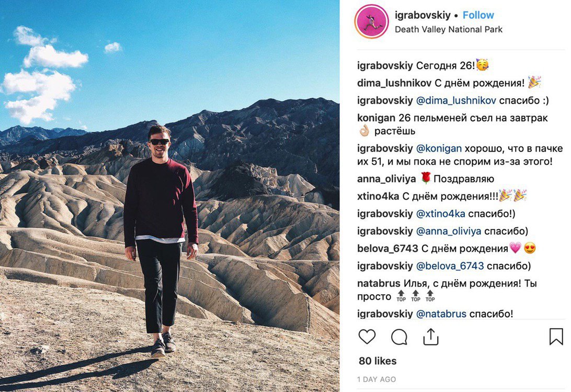Share the post using the share icon
Image resolution: width=571 pixels, height=392 pixels.
pyautogui.click(x=430, y=336)
